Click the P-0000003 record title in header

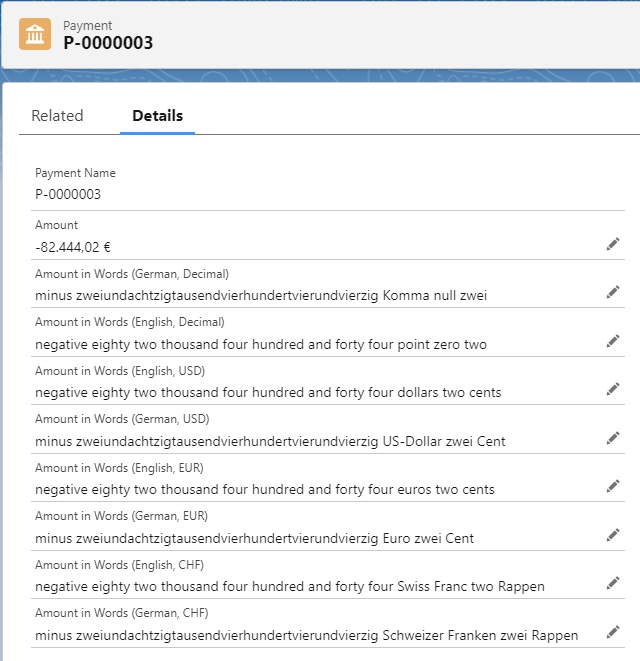108,43
